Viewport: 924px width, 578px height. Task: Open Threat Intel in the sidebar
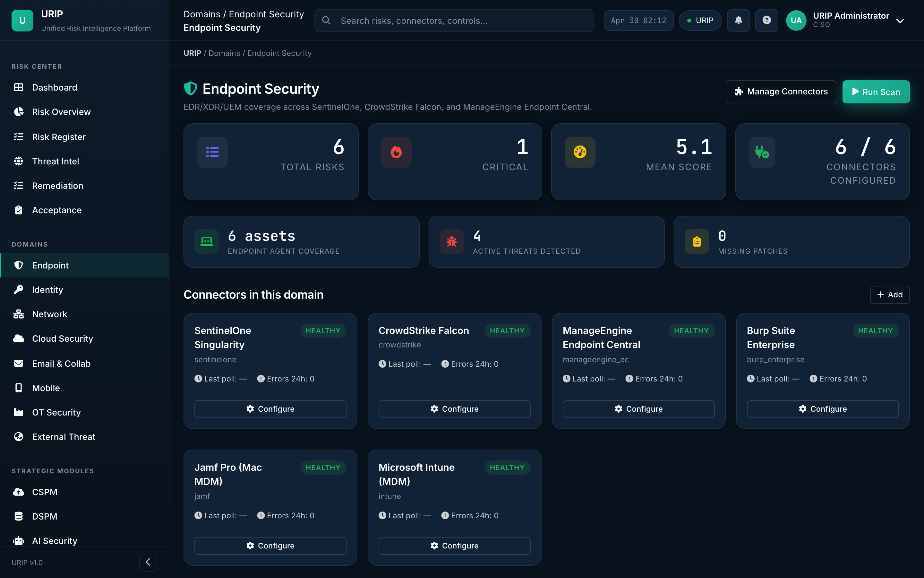[x=84, y=161]
